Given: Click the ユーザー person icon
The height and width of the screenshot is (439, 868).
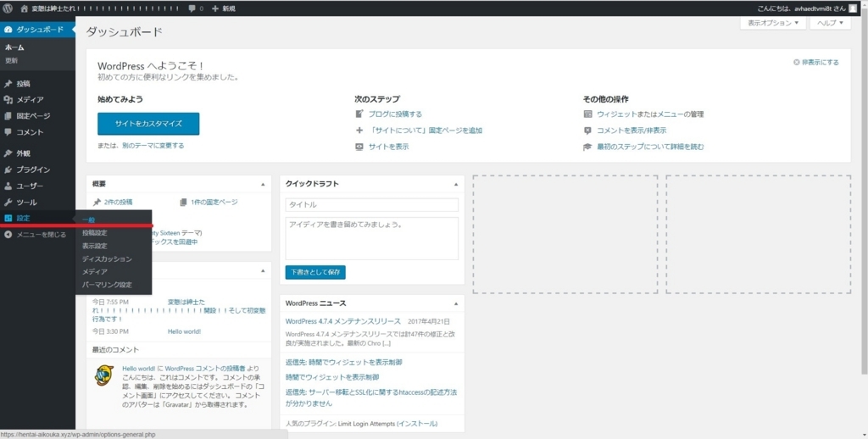Looking at the screenshot, I should point(8,186).
